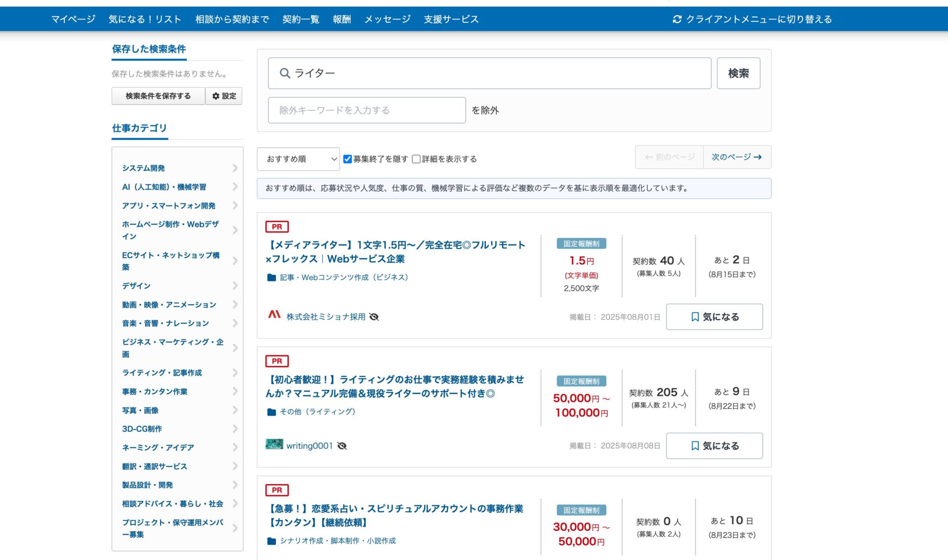The width and height of the screenshot is (948, 560).
Task: Click the folder icon beside シナリオ作成・脚本制作・小説作成
Action: 272,541
